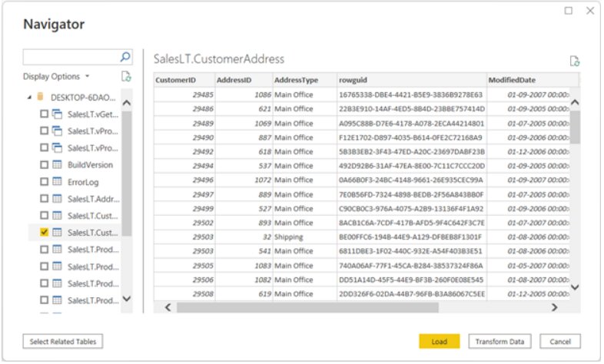Screen dimensions: 604x364
Task: Click the Shipping AddressType cell
Action: tap(305, 237)
